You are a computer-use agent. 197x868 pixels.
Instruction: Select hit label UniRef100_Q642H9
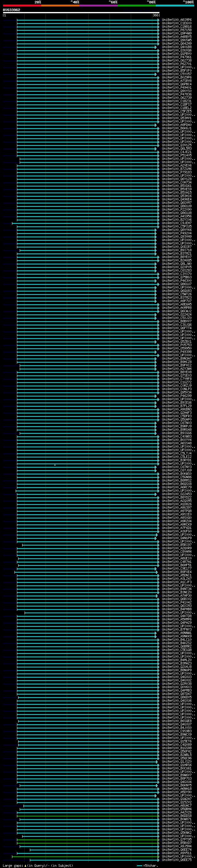(x=177, y=43)
